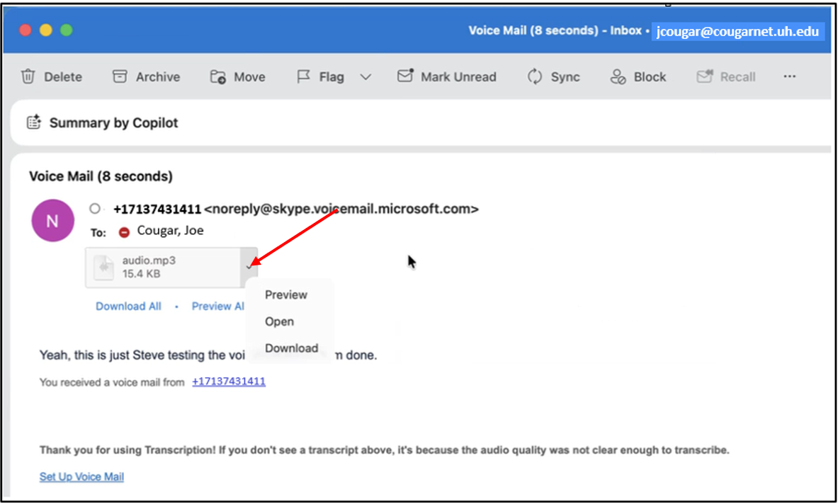
Task: Click the "Thank you for using Transcription!" note
Action: pos(384,450)
